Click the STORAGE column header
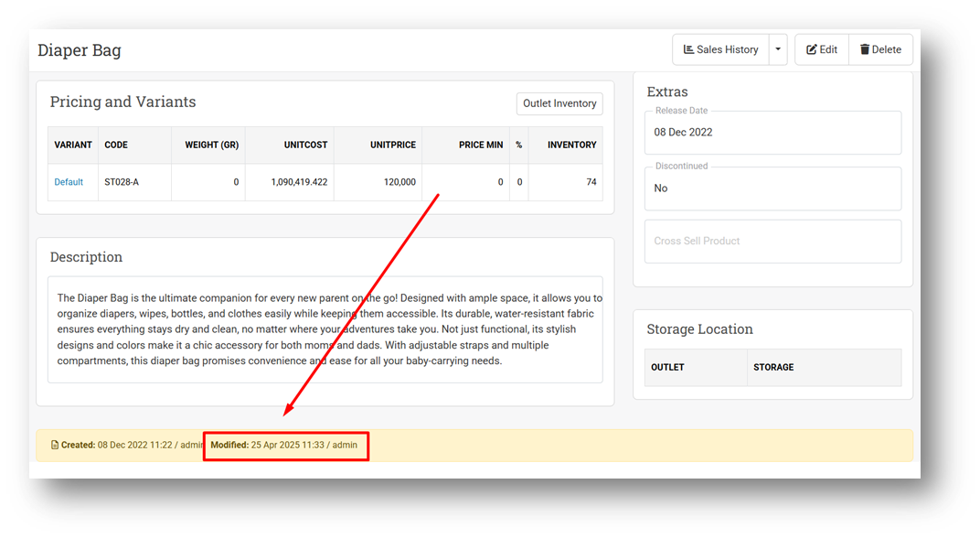This screenshot has height=538, width=980. point(824,367)
